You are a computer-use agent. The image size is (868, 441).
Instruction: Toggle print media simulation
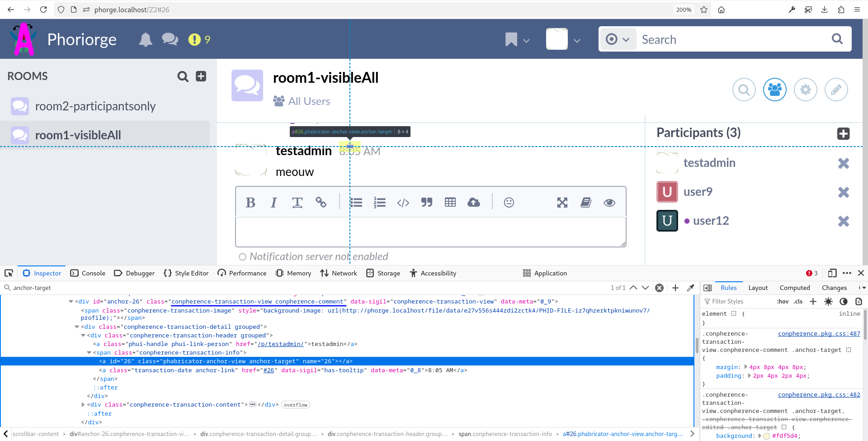(x=859, y=301)
